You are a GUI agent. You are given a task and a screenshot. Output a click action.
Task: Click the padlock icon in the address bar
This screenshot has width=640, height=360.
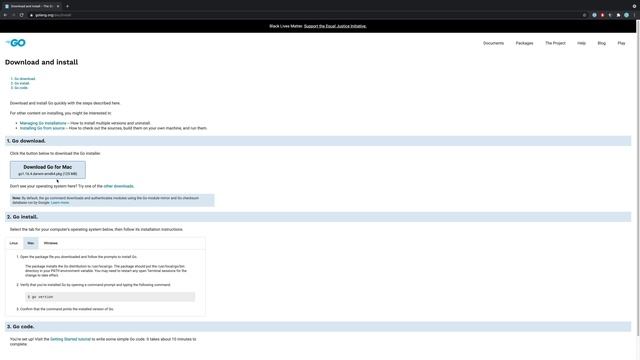31,15
